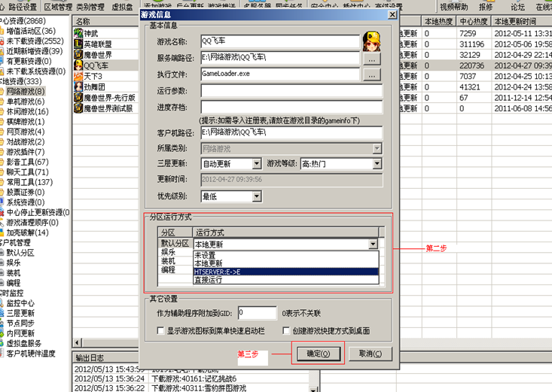Select 未下载资源(2552) in the left tree
The height and width of the screenshot is (392, 552).
(x=35, y=41)
